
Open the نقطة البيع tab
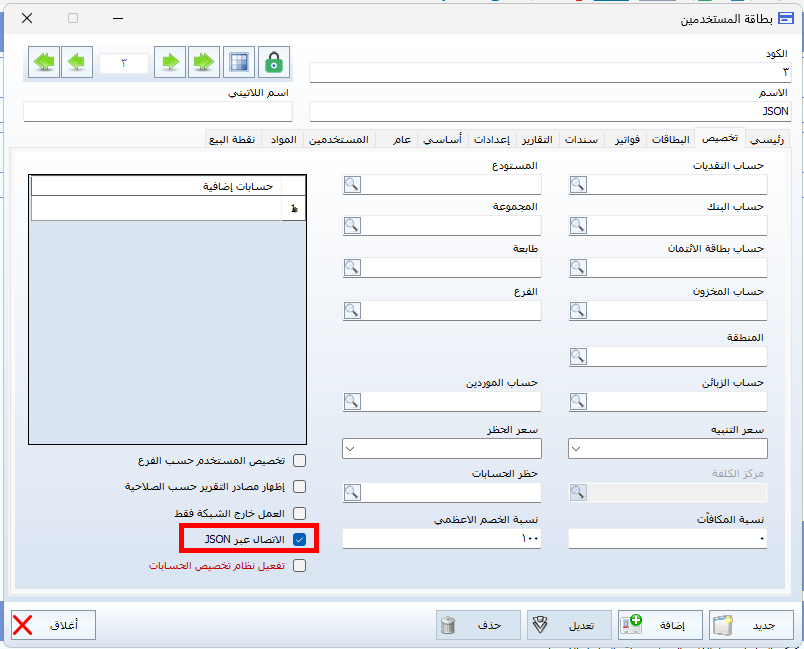(230, 139)
